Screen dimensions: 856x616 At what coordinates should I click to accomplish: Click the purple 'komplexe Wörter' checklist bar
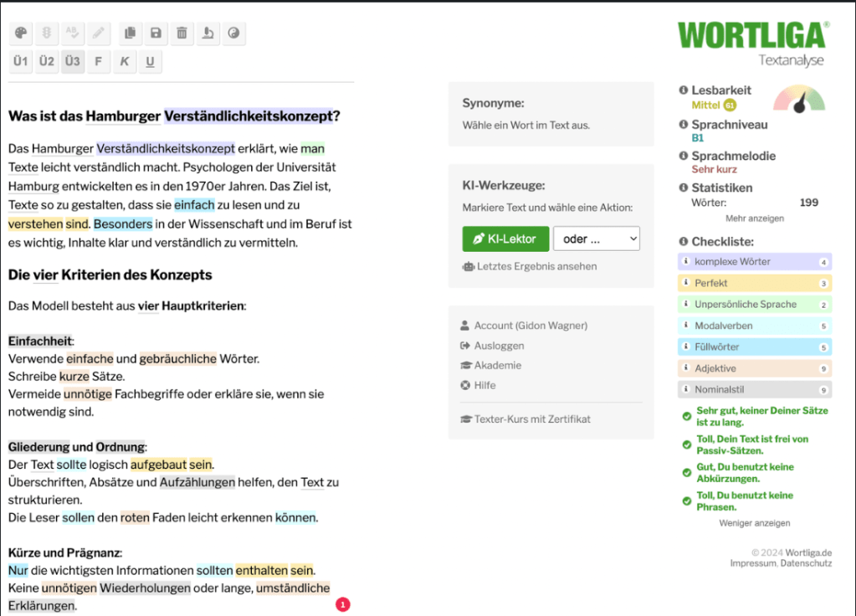click(x=754, y=262)
